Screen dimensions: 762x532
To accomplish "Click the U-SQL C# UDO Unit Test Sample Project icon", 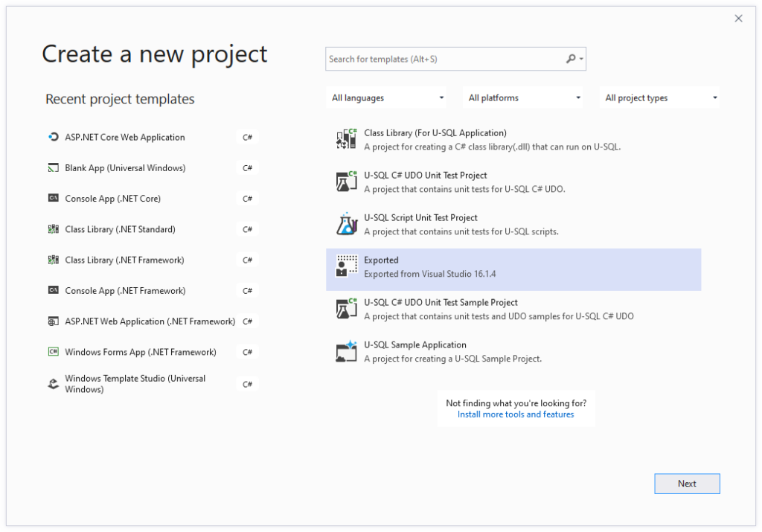I will pos(346,309).
